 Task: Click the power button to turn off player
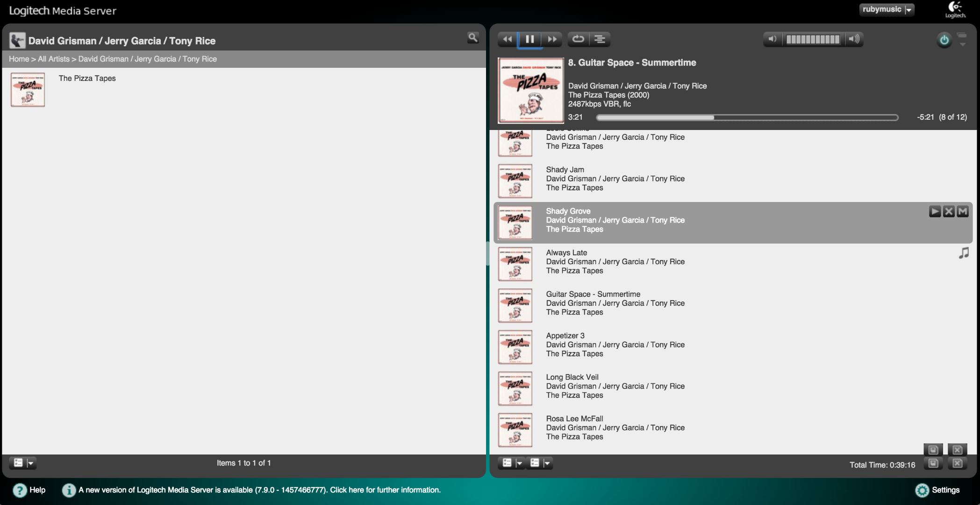click(x=944, y=40)
